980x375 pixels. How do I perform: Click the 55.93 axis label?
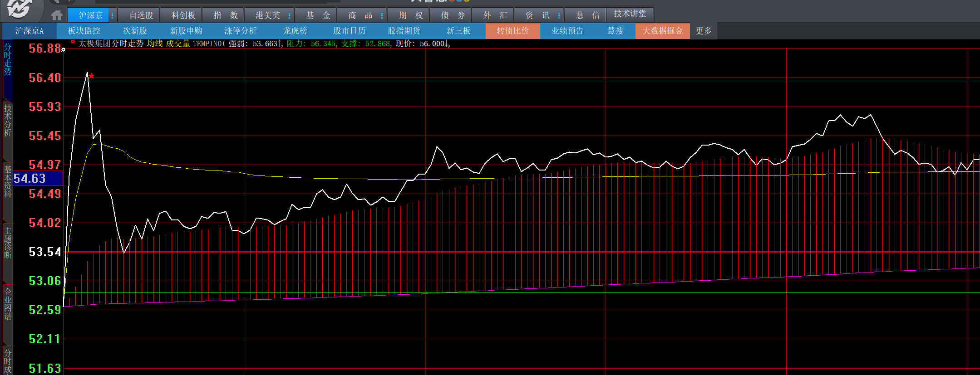coord(45,107)
